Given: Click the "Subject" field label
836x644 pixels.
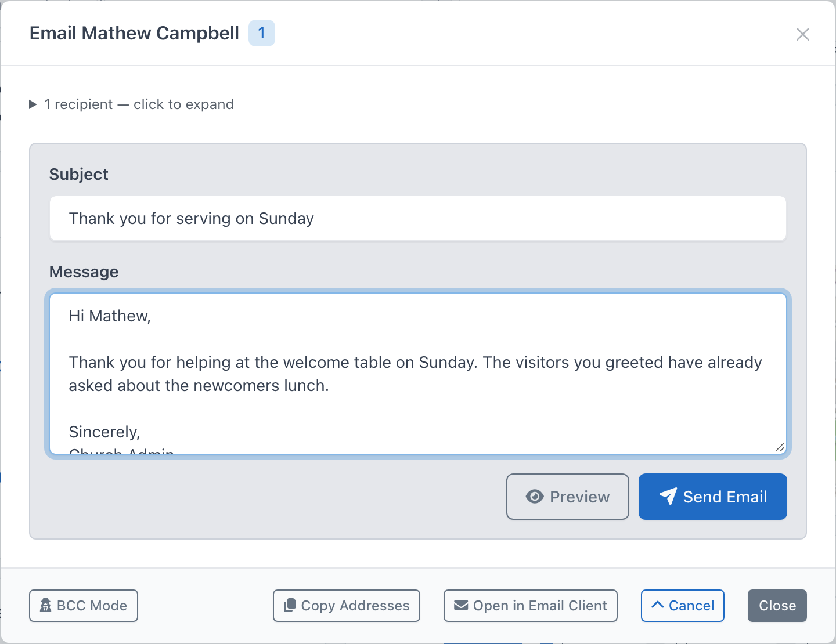Looking at the screenshot, I should (x=79, y=174).
